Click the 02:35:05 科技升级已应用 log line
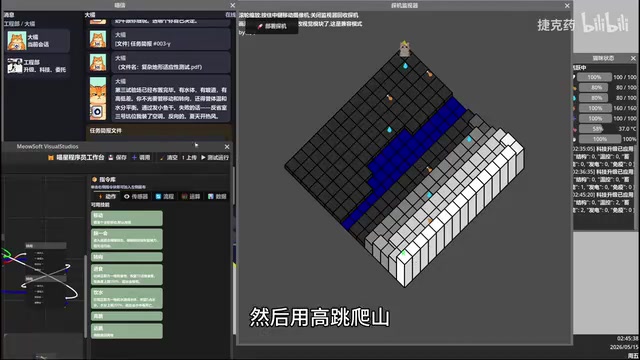The image size is (640, 360). click(x=604, y=149)
